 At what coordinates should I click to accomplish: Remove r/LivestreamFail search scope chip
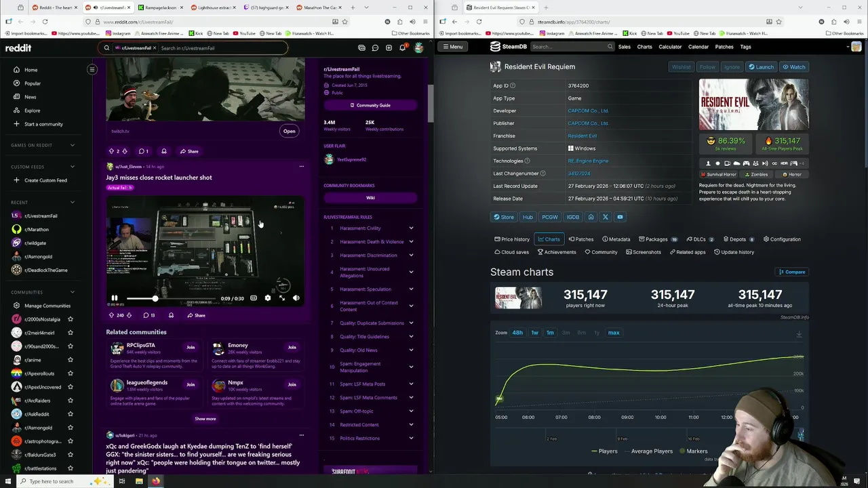coord(155,48)
